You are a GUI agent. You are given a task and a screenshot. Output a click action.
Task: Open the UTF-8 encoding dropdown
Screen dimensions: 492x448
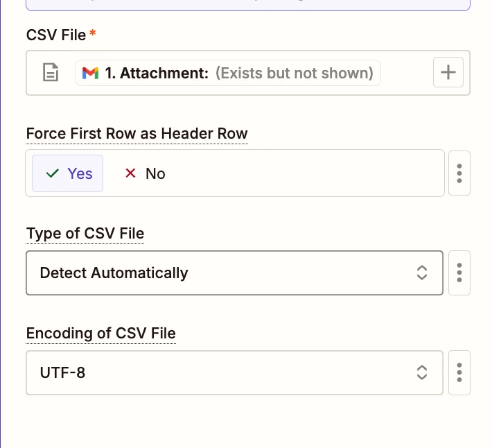pos(234,372)
